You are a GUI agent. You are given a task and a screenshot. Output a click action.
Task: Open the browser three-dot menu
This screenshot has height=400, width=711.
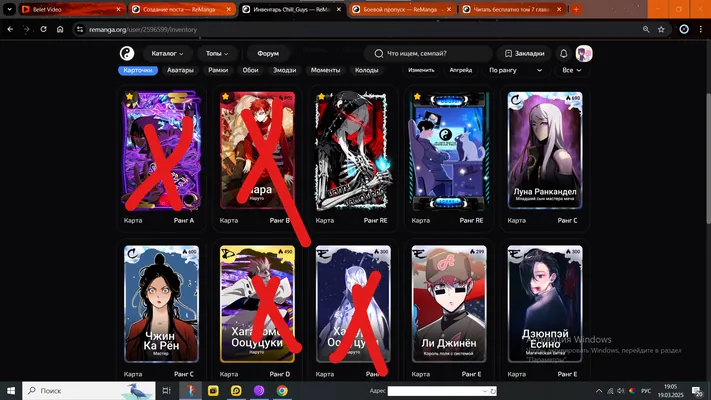tap(701, 29)
